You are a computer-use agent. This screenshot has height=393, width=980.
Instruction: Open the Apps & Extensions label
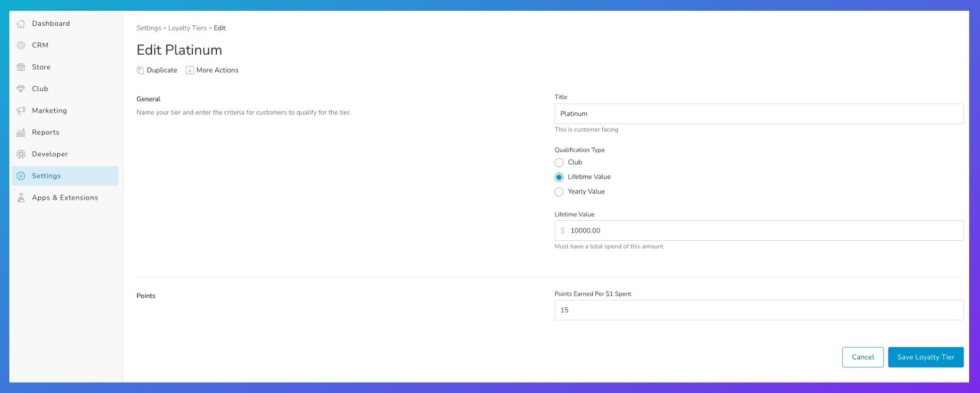coord(65,198)
